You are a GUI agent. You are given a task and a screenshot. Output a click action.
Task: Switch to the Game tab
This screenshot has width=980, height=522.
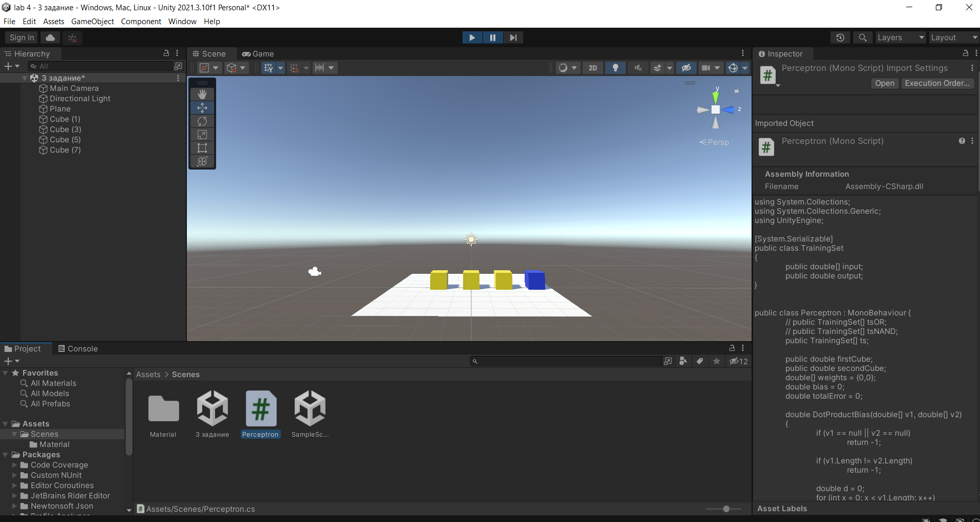258,54
